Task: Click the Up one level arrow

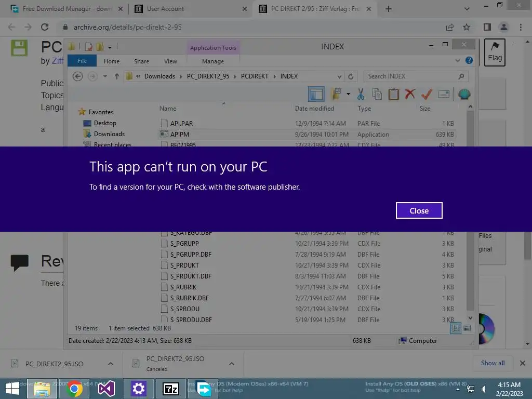Action: coord(117,76)
